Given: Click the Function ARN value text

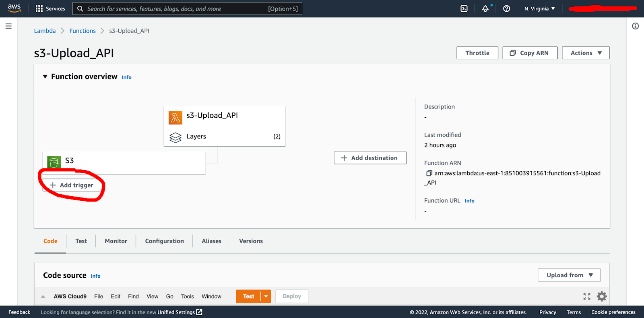Looking at the screenshot, I should coord(512,178).
